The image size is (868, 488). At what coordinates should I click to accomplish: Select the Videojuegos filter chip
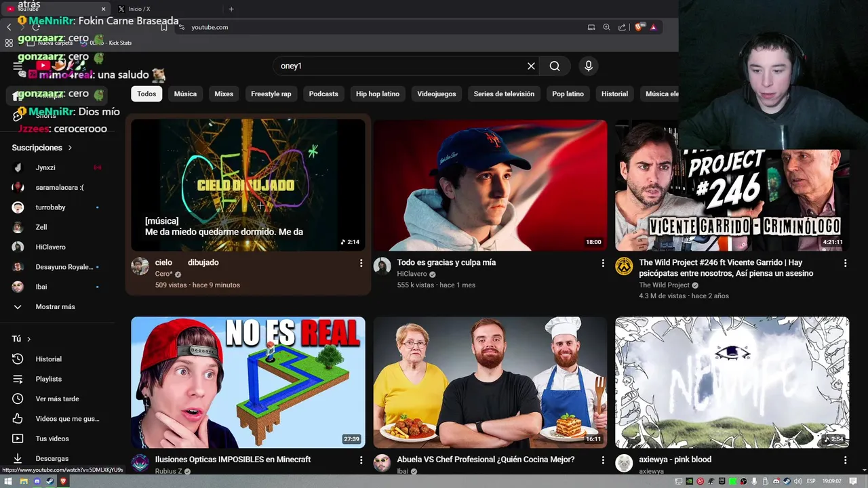tap(437, 94)
